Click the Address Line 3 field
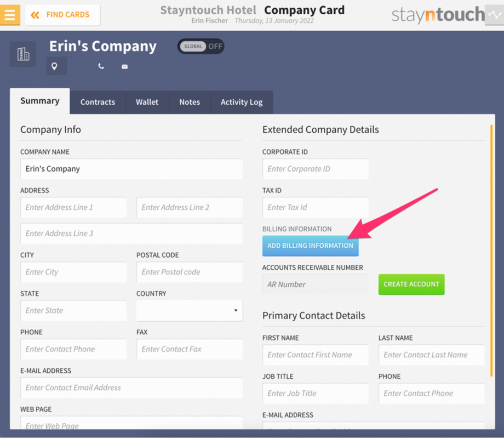504x438 pixels. (131, 234)
